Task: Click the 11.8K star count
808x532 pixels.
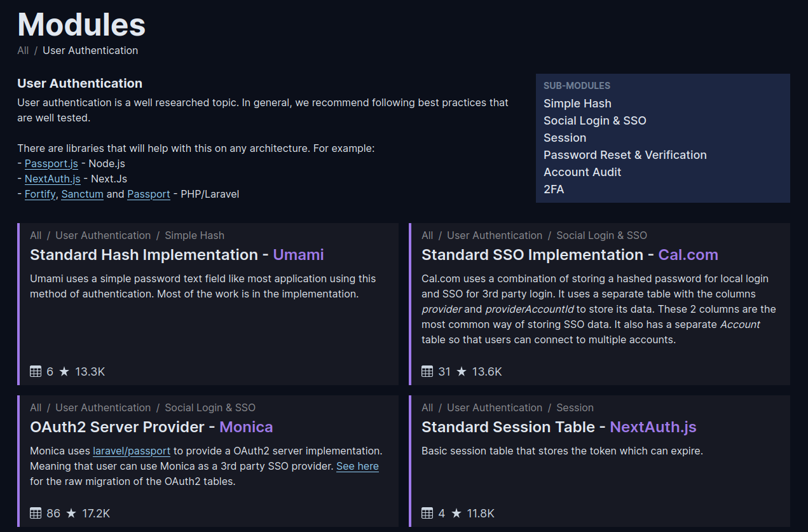Action: coord(481,514)
